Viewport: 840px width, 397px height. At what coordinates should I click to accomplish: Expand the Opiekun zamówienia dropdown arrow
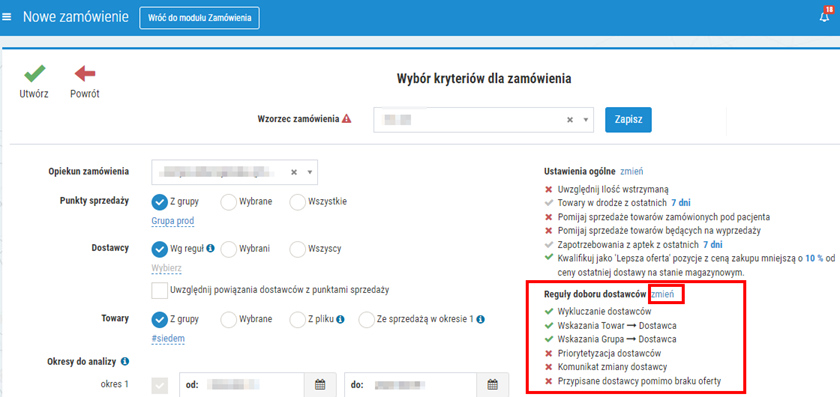click(309, 172)
